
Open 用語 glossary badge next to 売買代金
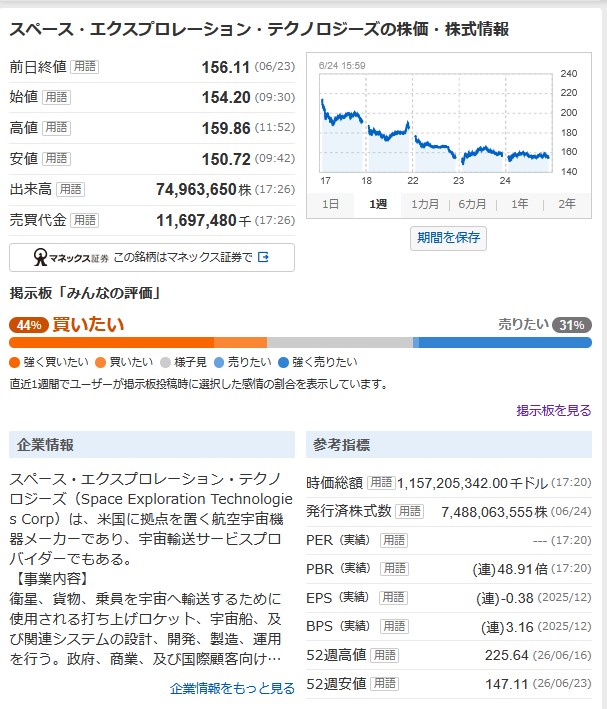[85, 220]
